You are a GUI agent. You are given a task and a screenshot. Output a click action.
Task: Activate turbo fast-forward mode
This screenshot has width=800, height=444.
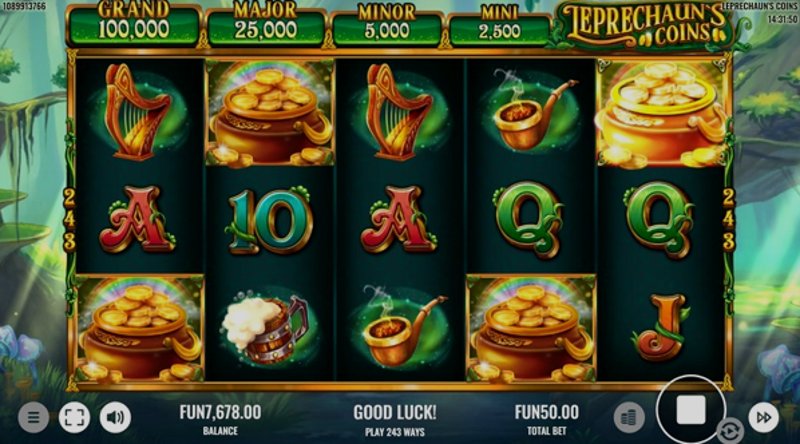(x=763, y=417)
